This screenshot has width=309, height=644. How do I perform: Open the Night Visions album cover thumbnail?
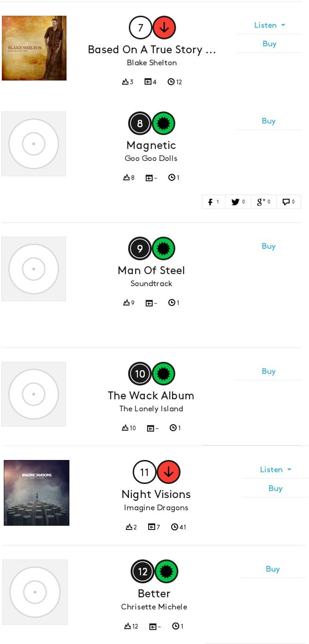pyautogui.click(x=37, y=493)
